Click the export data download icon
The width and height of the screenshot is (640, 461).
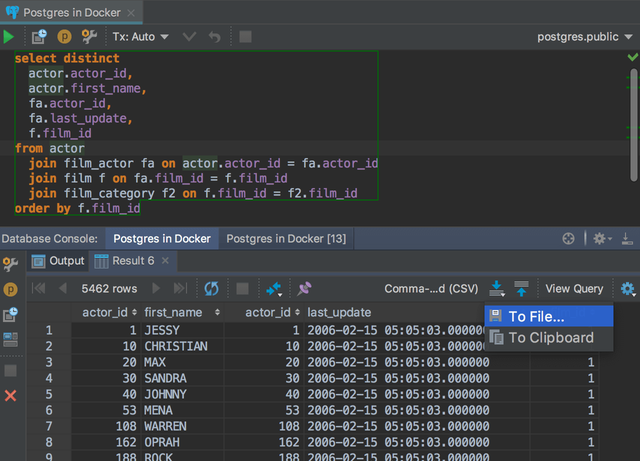click(x=497, y=289)
